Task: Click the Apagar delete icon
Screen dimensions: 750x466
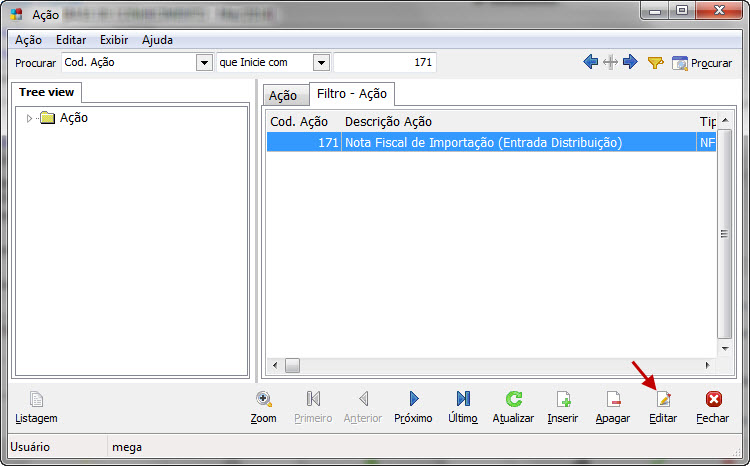Action: [612, 399]
